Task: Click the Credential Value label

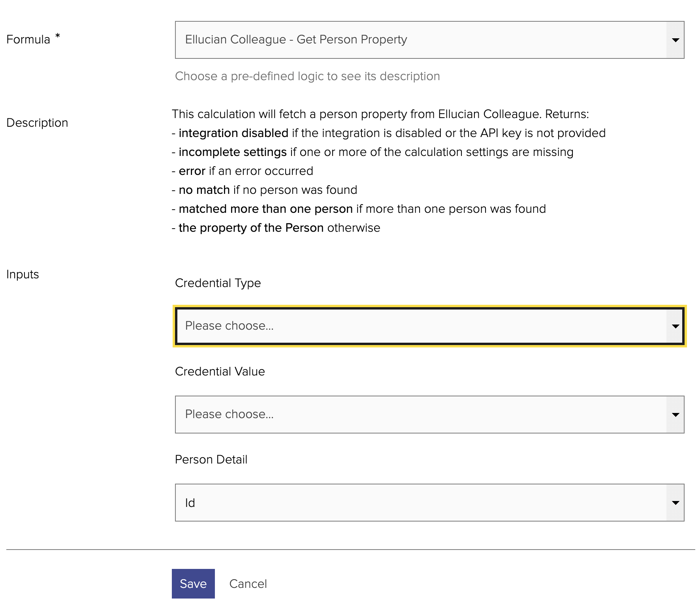Action: click(220, 372)
